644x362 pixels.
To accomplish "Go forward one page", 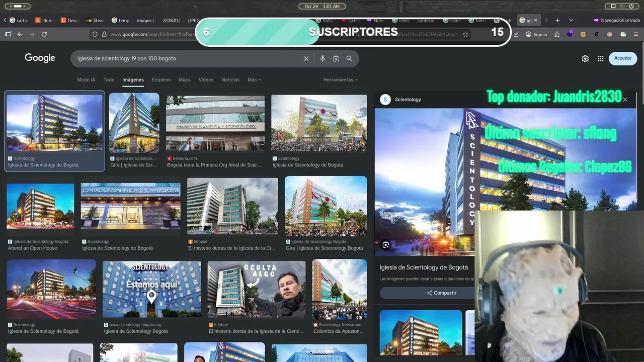I will 32,34.
